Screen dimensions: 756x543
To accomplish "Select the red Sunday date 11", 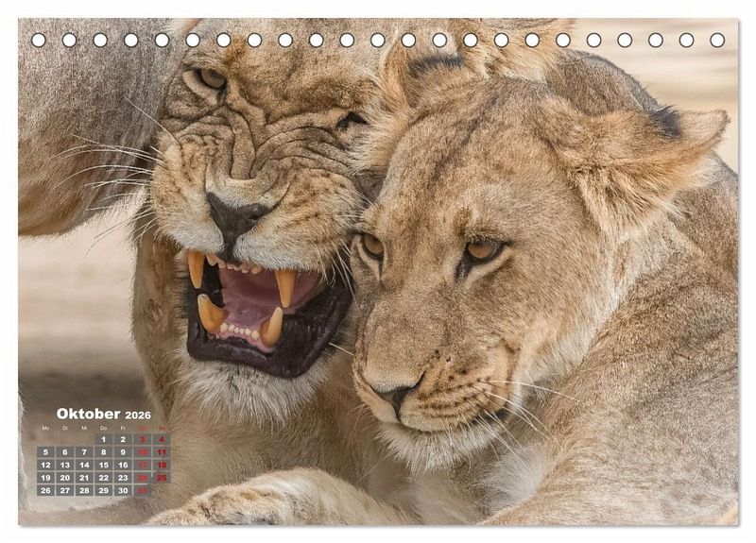I will [x=162, y=452].
